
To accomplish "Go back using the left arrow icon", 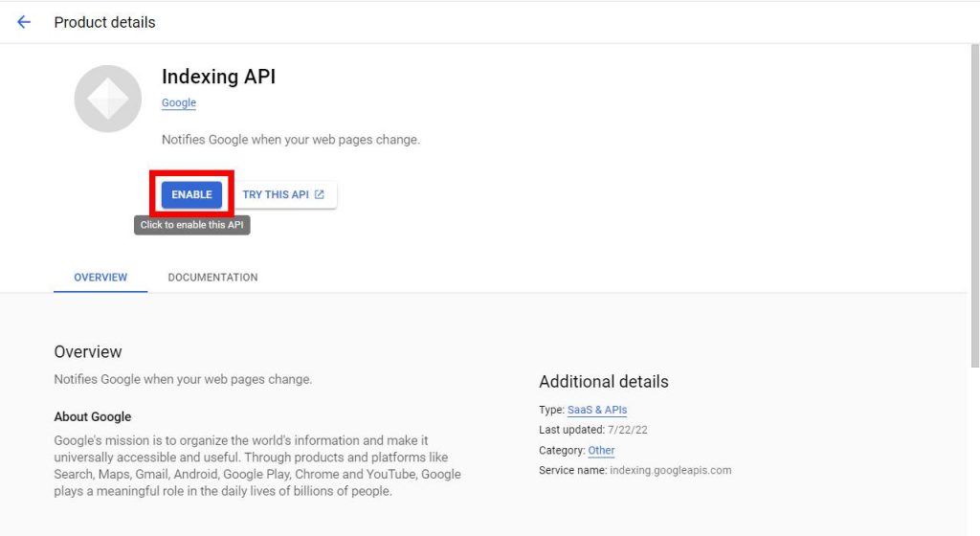I will tap(24, 22).
